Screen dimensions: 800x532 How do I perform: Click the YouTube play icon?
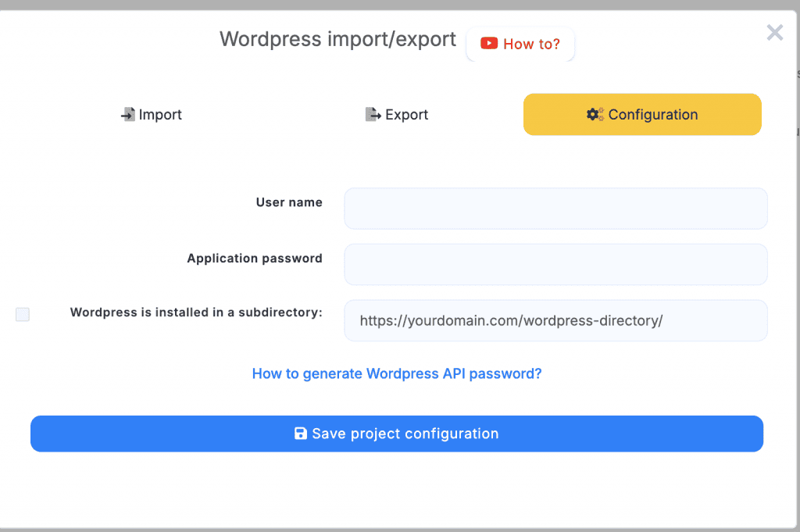489,43
